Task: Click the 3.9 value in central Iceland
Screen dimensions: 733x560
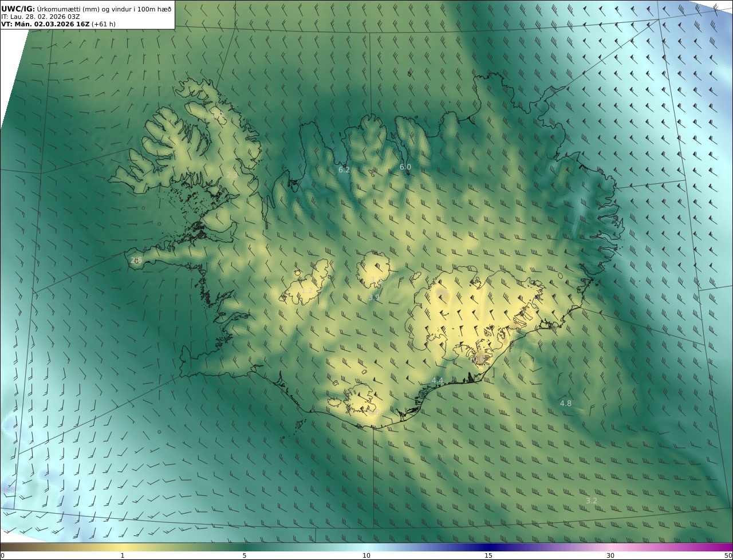Action: click(374, 298)
